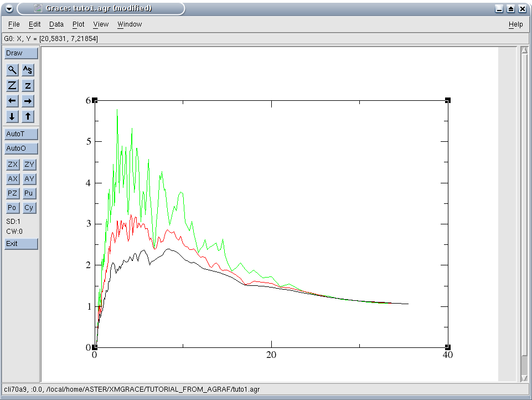Screen dimensions: 532x400
Task: Open the window menu in title bar
Action: 8,8
